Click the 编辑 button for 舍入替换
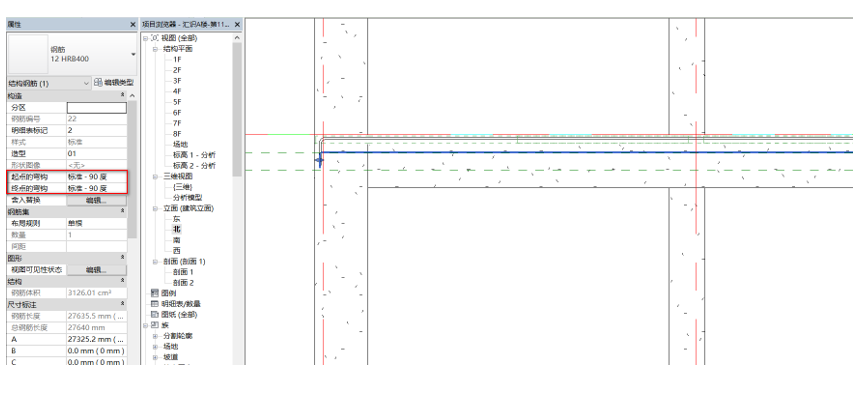Image resolution: width=863 pixels, height=395 pixels. [x=96, y=200]
